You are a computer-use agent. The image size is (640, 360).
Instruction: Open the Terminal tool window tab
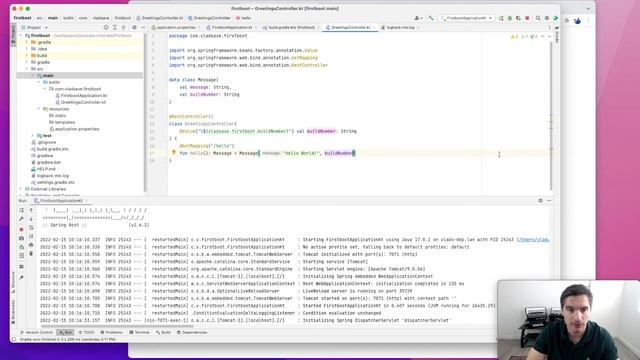click(x=139, y=332)
